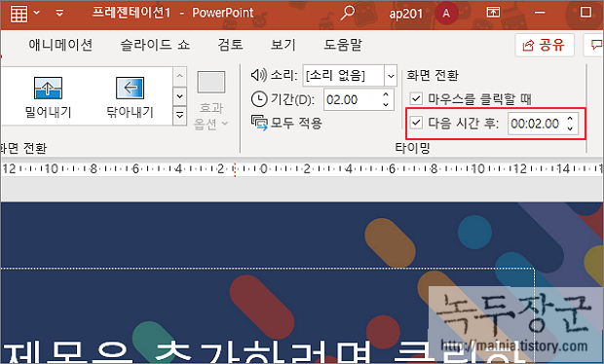Decrease 다음 시간 후 time with down arrow
The image size is (604, 364).
click(x=570, y=128)
